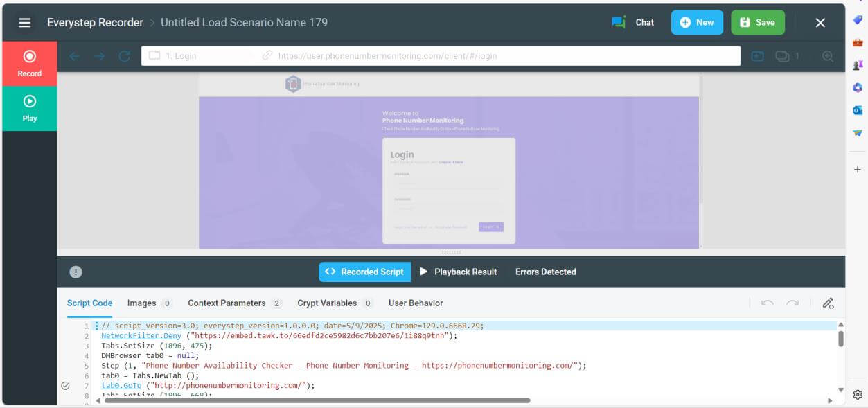Click the checkmark icon beside line 7
868x408 pixels.
[x=65, y=386]
